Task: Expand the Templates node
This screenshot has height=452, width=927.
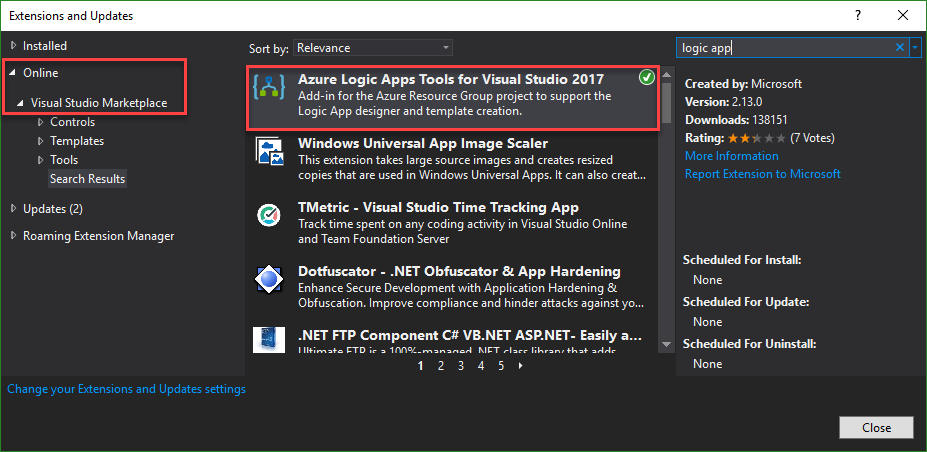Action: click(x=40, y=141)
